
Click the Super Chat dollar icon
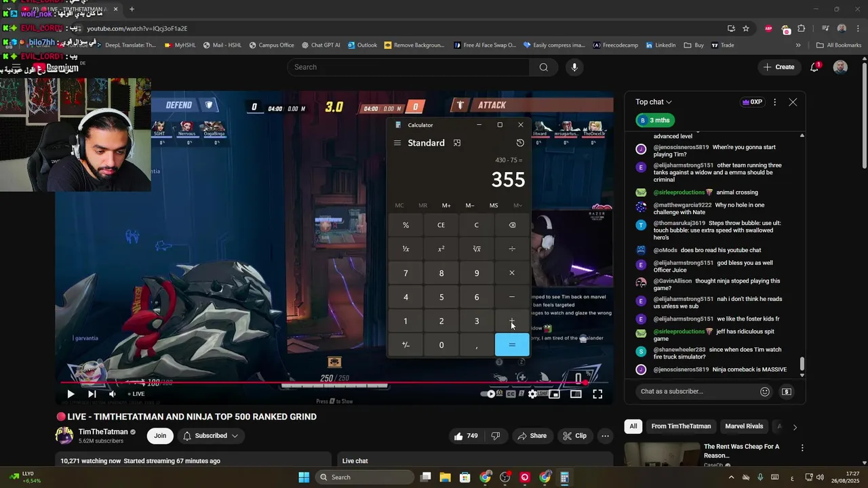[787, 392]
